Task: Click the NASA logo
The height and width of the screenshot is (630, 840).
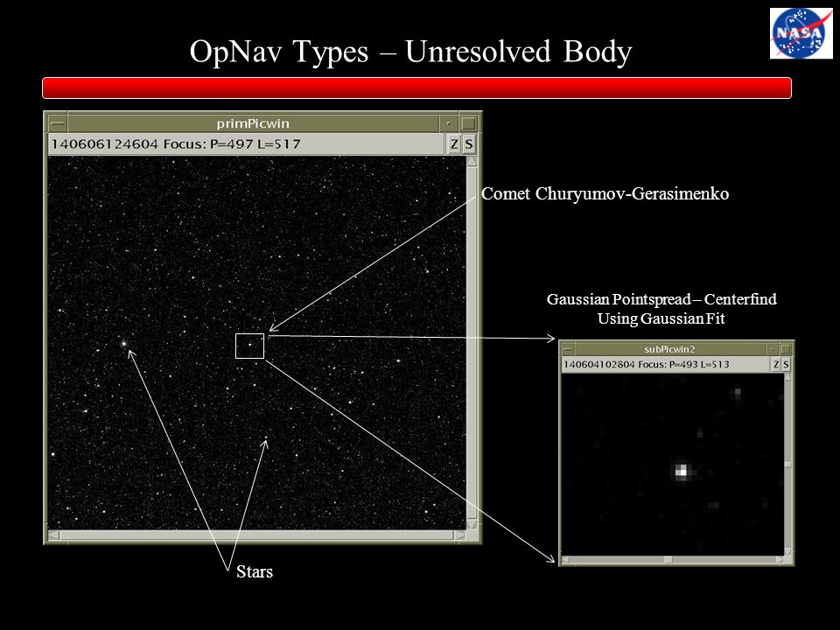Action: [x=801, y=33]
